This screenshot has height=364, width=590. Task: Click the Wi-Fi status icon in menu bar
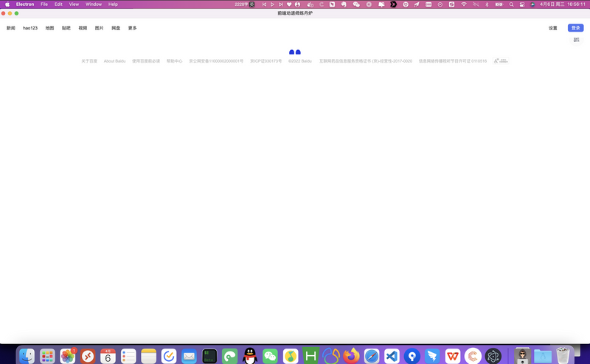[x=464, y=4]
